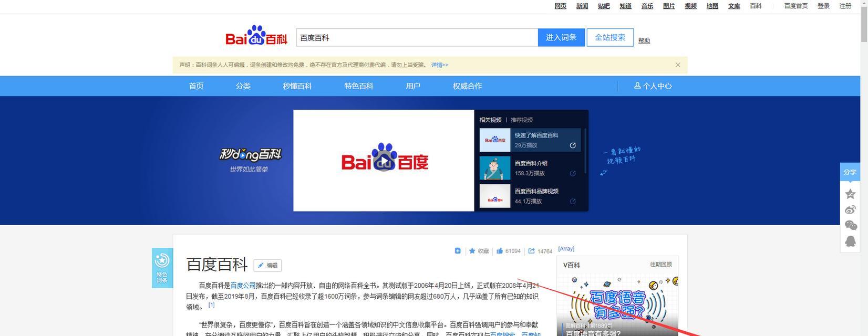This screenshot has height=336, width=868.
Task: Open the 地图 top link
Action: 712,6
